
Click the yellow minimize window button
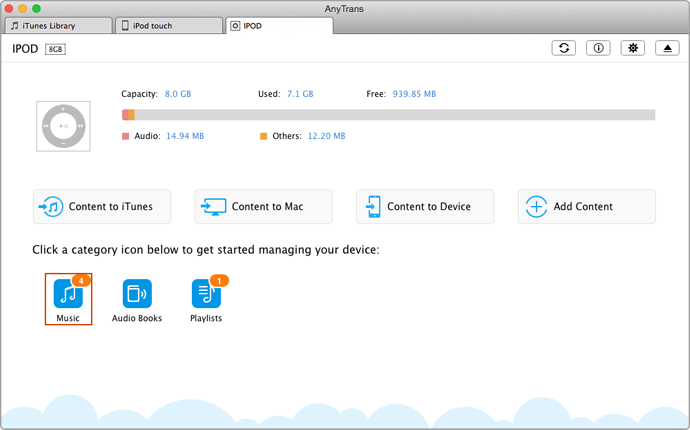click(23, 8)
